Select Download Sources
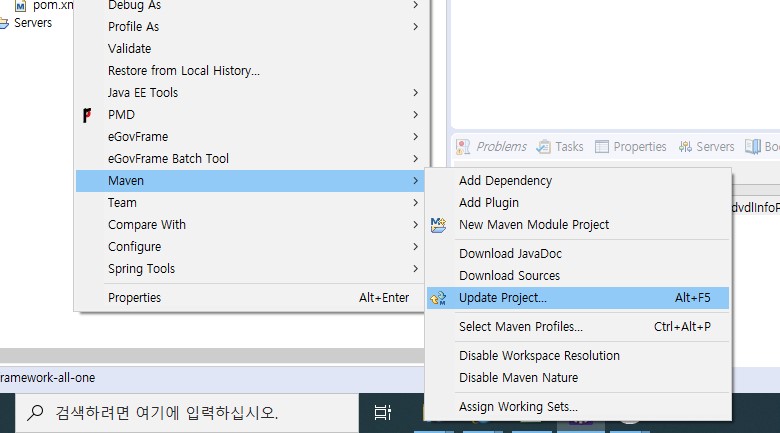Viewport: 780px width, 433px height. point(578,275)
